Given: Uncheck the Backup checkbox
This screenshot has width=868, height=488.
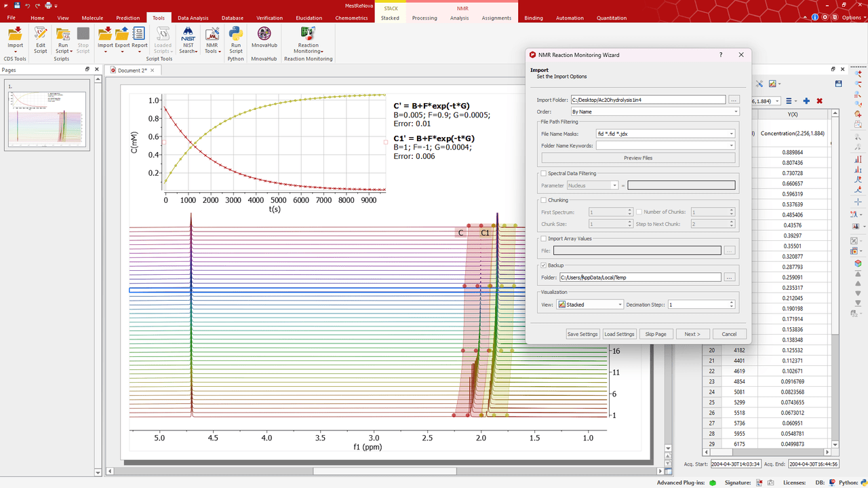Looking at the screenshot, I should click(544, 265).
